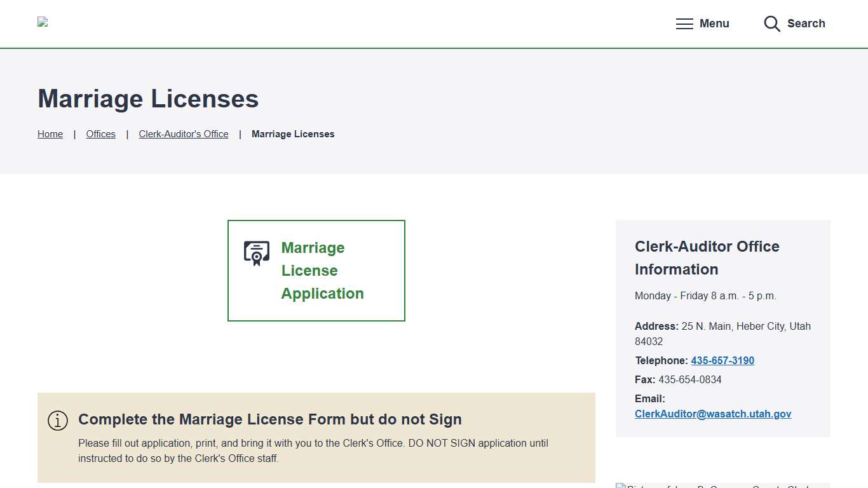Email ClerkAuditor@wasatch.utah.gov

(x=713, y=414)
